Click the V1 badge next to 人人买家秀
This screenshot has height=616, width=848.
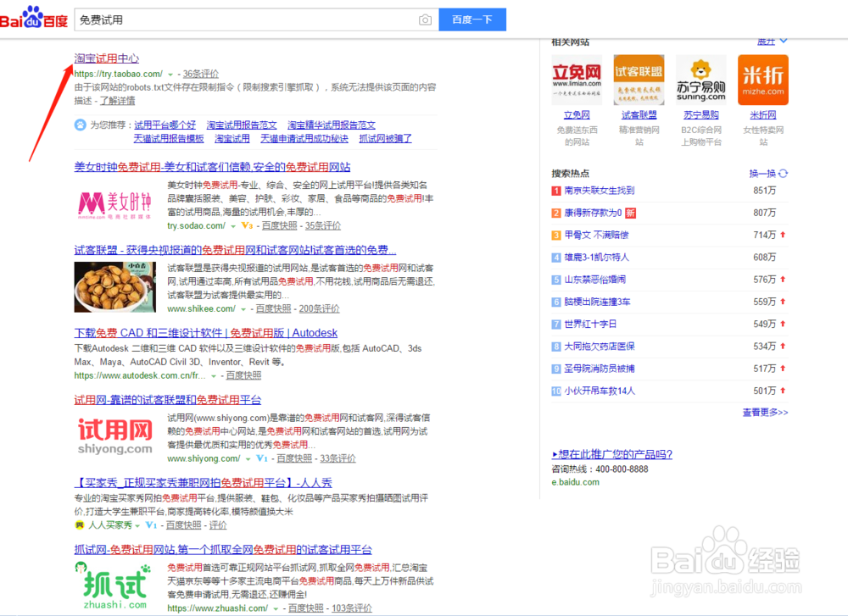[151, 525]
